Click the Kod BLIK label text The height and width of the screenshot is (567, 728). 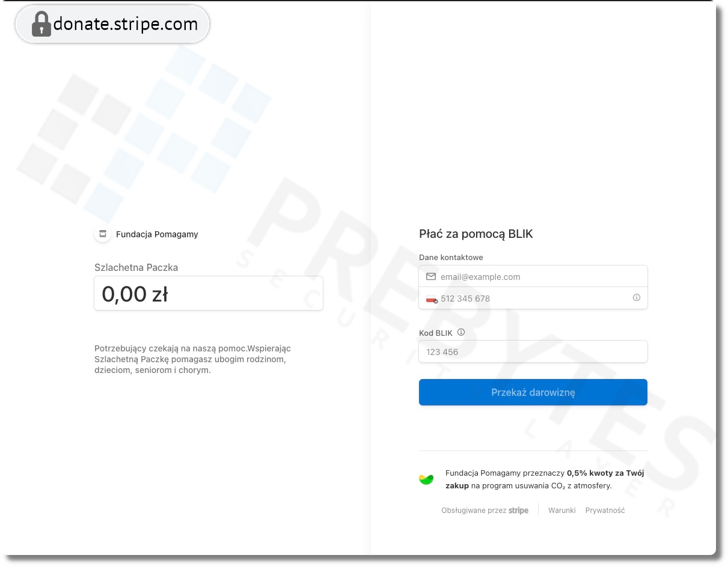(436, 333)
